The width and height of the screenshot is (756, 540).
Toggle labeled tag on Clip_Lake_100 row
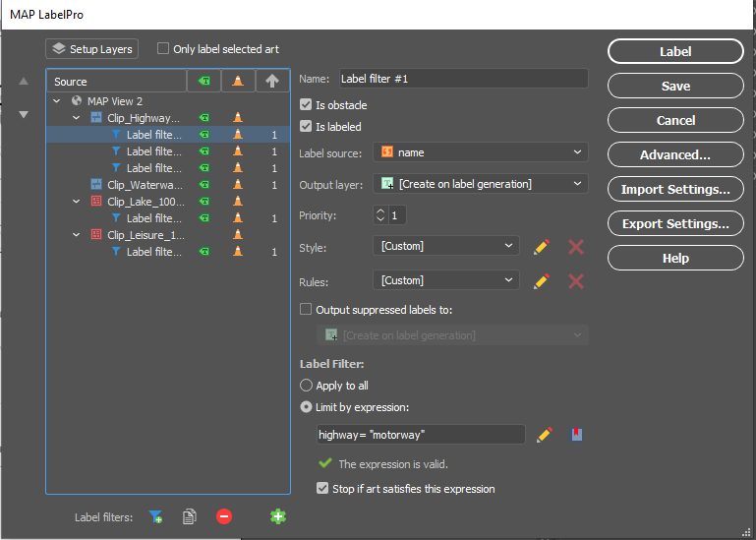204,202
